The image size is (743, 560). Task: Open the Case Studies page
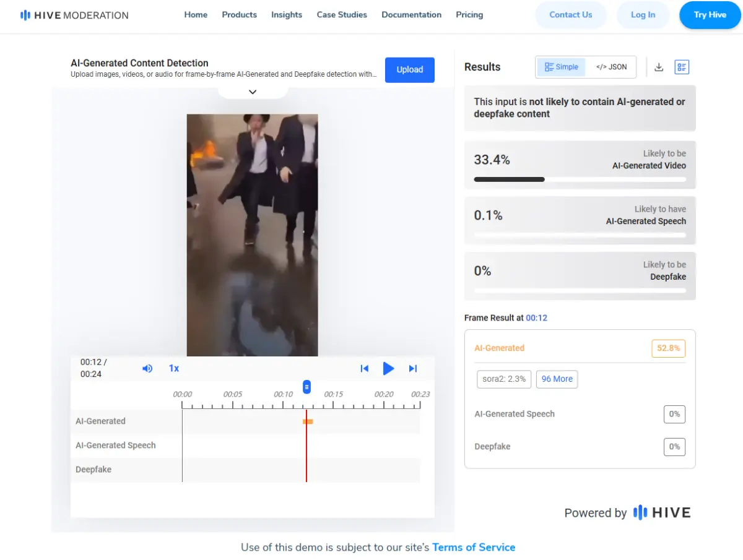coord(342,15)
